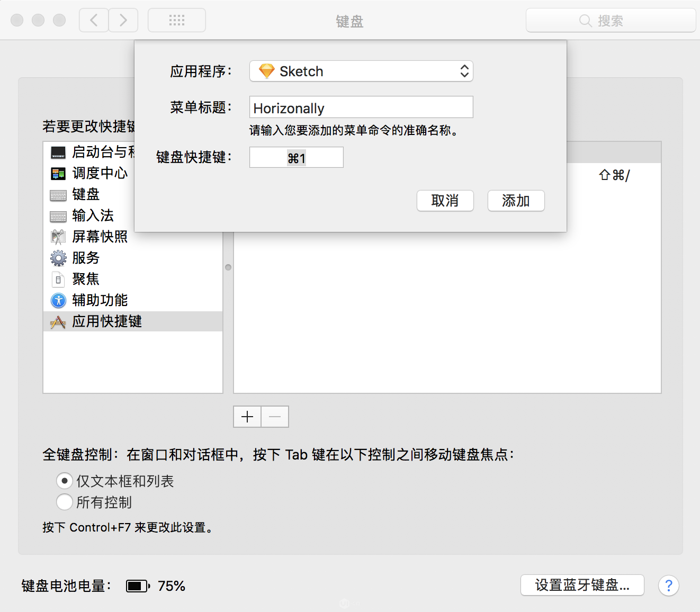The width and height of the screenshot is (700, 612).
Task: Click the 应用快捷键 app shortcuts icon
Action: pos(58,322)
